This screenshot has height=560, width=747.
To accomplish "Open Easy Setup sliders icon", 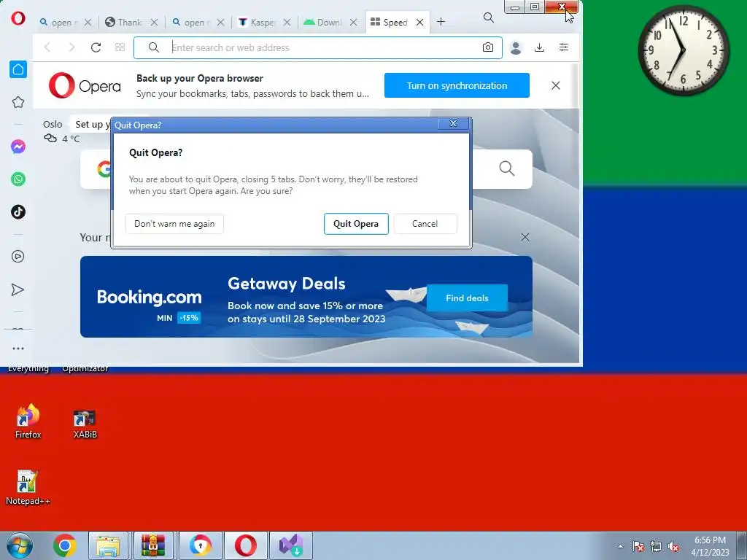I will [x=564, y=47].
